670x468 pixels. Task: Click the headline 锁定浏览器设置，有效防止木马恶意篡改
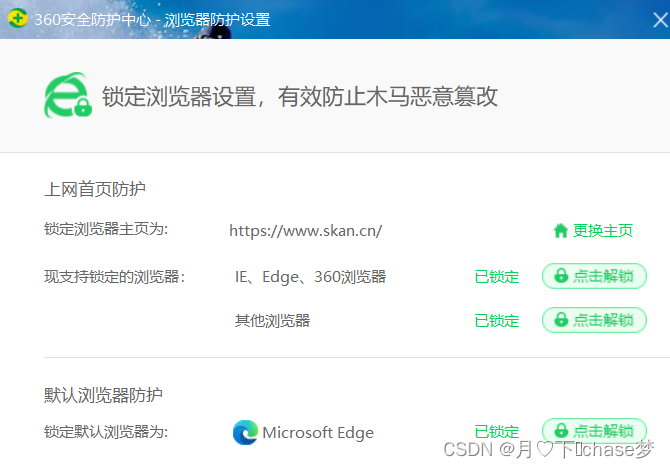[300, 96]
